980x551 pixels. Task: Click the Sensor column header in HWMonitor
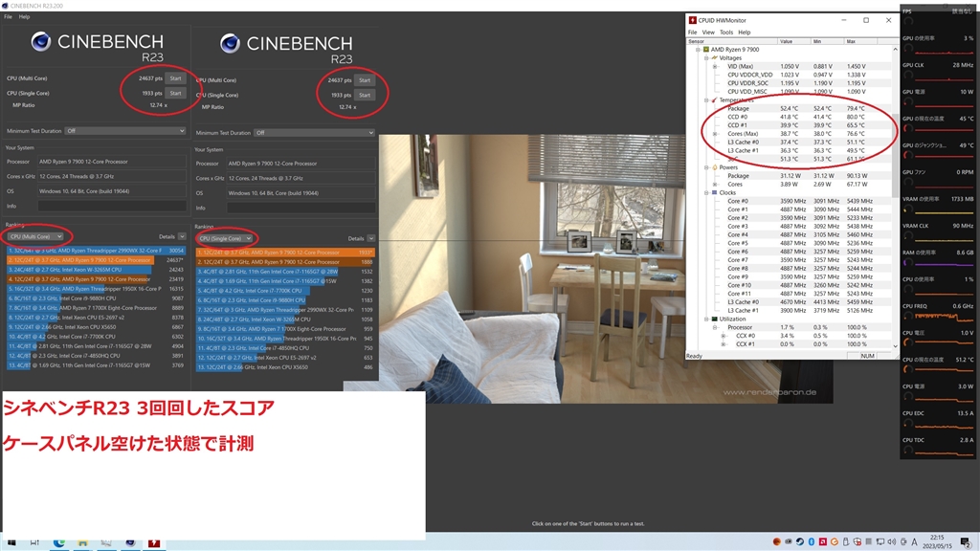click(732, 41)
